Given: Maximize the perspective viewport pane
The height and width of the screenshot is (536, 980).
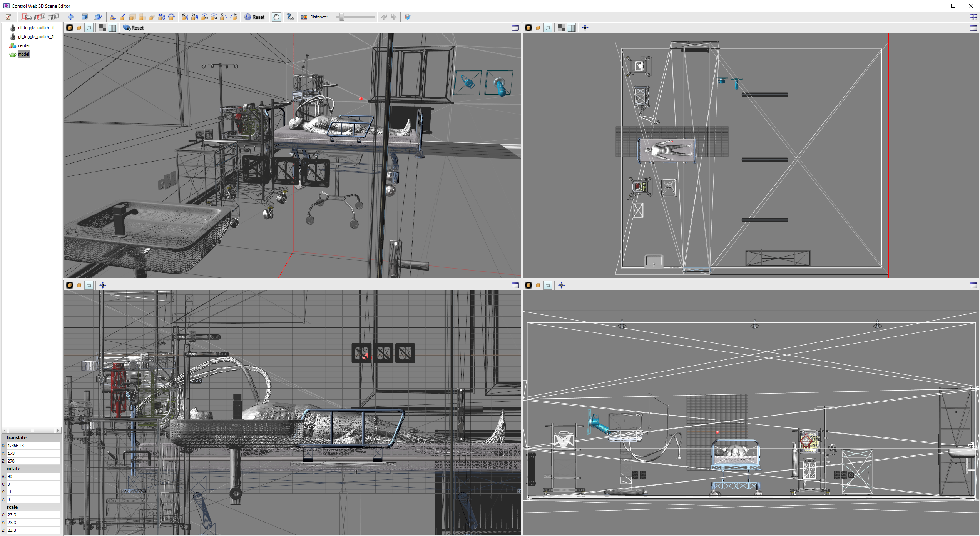Looking at the screenshot, I should click(515, 28).
